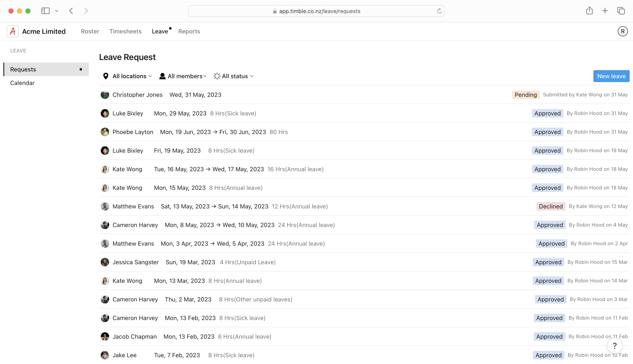The height and width of the screenshot is (364, 633).
Task: Open the Timesheets tab
Action: (125, 31)
